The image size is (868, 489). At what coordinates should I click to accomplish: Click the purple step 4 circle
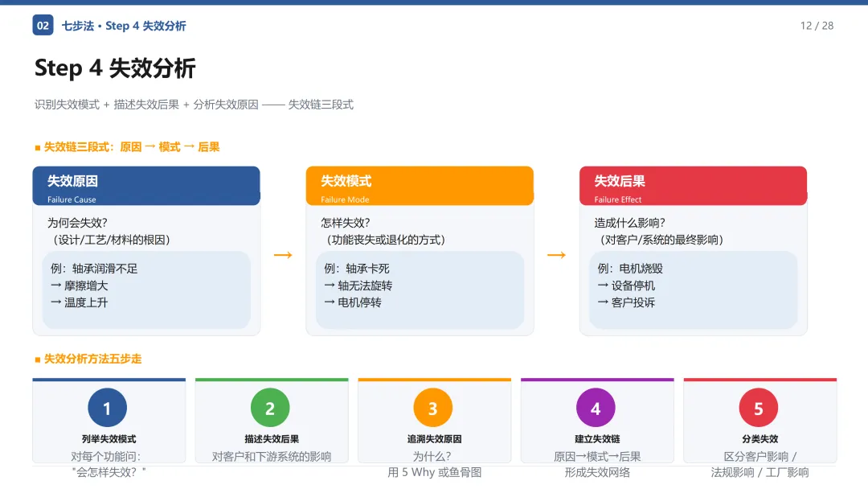click(596, 408)
